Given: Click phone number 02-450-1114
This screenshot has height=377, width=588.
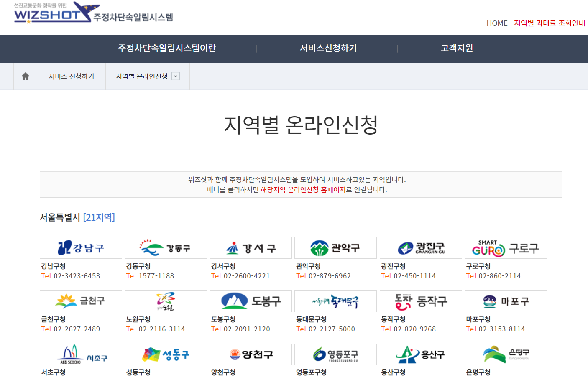Looking at the screenshot, I should (x=415, y=276).
